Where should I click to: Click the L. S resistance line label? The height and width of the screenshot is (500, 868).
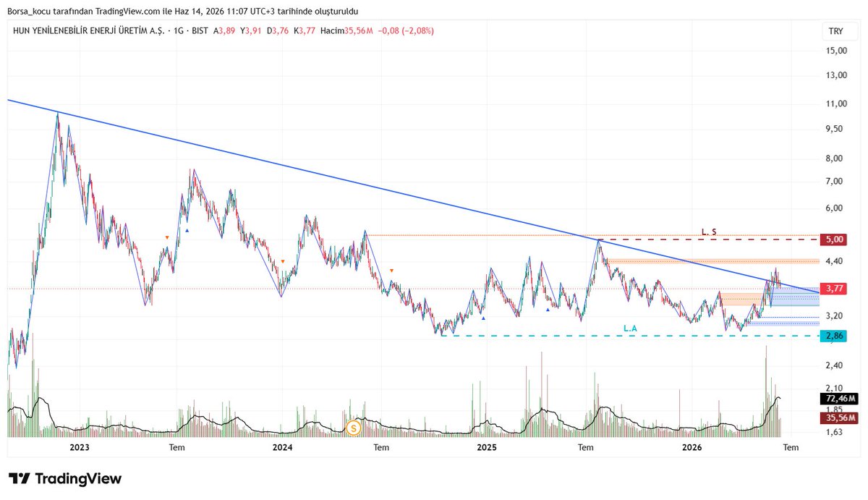[x=710, y=232]
